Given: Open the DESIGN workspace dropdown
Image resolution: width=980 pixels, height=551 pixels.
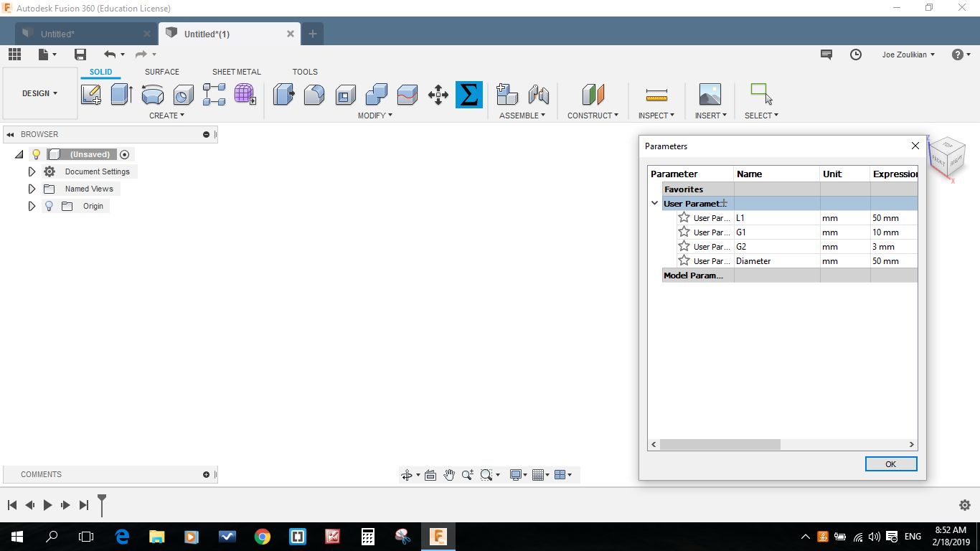Looking at the screenshot, I should pyautogui.click(x=40, y=93).
